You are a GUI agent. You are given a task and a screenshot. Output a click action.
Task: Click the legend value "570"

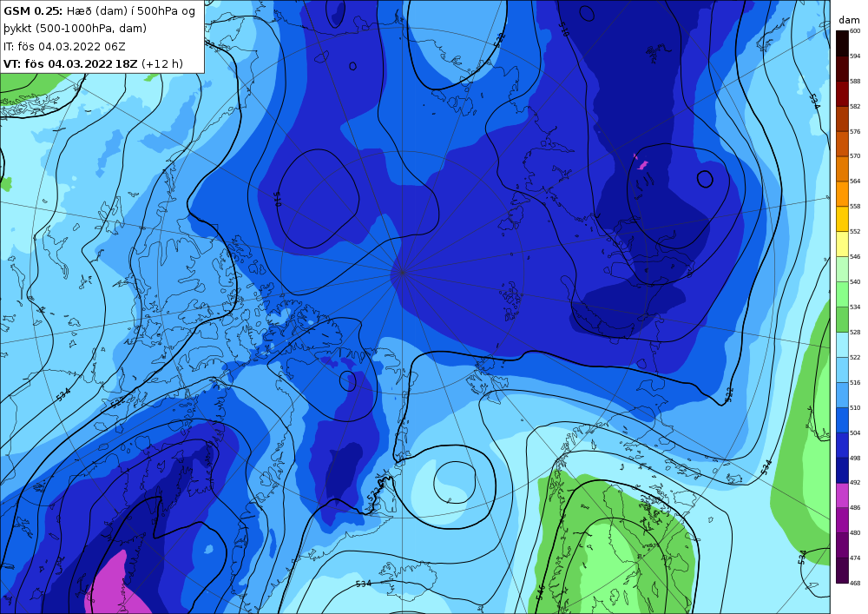(x=855, y=156)
